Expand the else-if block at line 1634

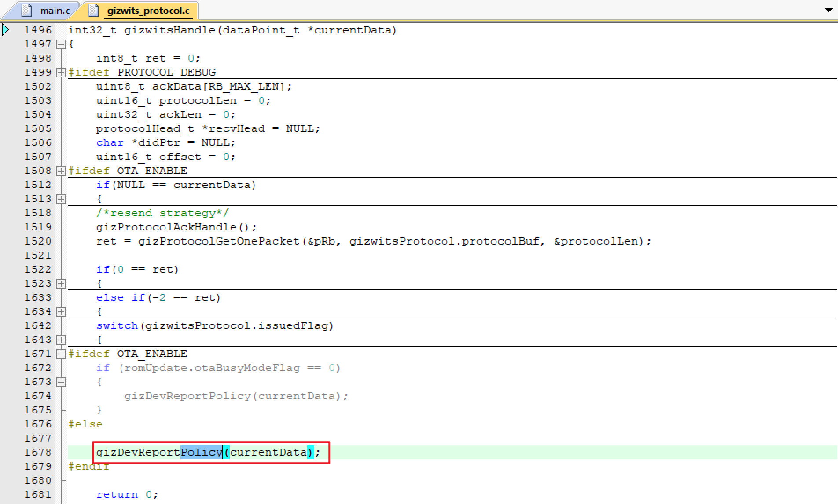(62, 312)
